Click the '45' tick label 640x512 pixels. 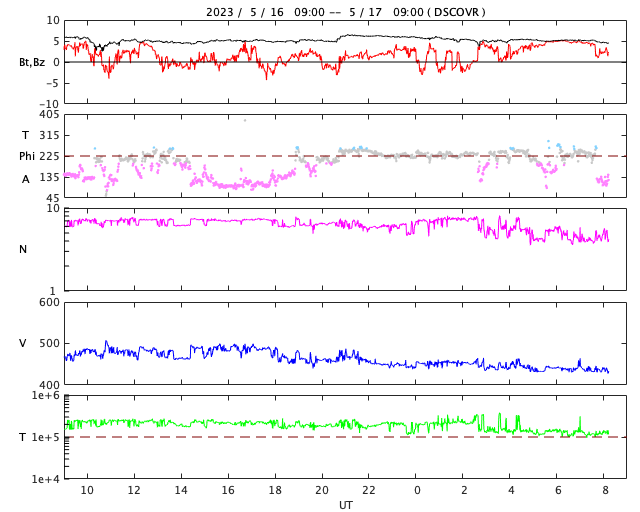53,198
